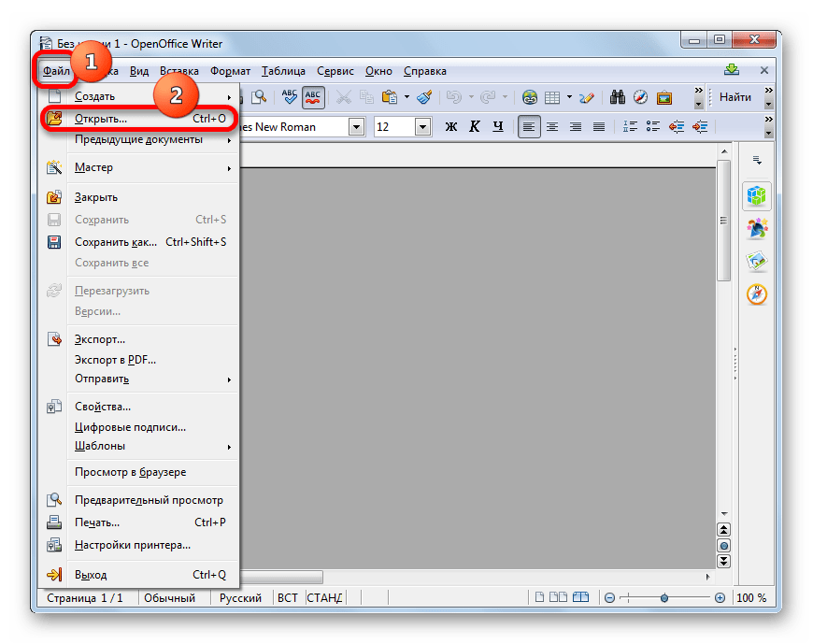Choose Выход to quit Writer
813x644 pixels.
coord(139,575)
